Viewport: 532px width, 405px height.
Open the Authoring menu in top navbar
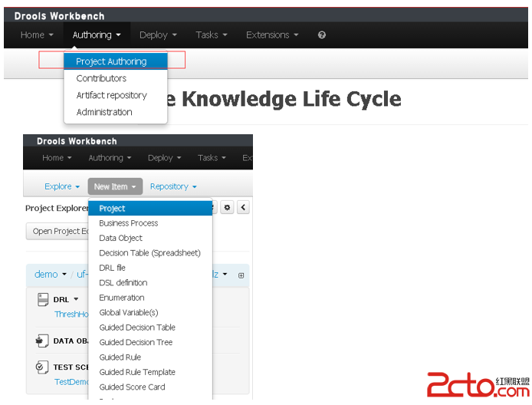97,35
